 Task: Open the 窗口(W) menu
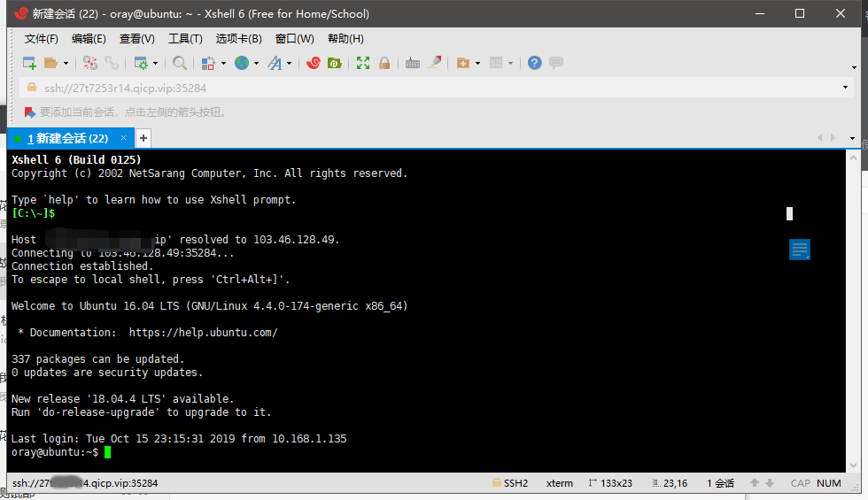coord(294,39)
